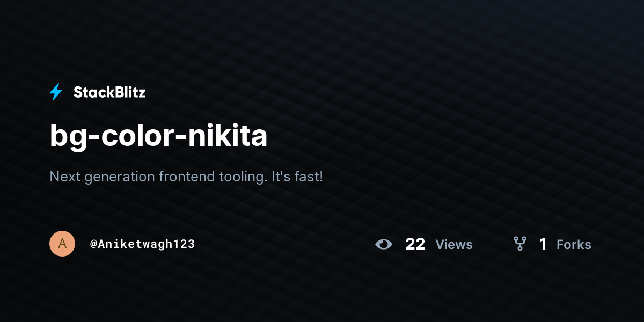Select the fork count number 1

(543, 244)
